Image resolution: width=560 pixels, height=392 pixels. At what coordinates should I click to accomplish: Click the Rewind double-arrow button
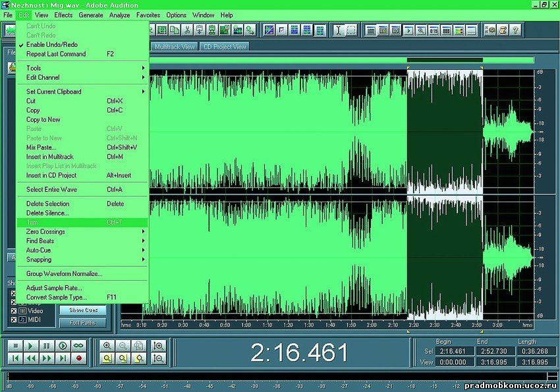31,358
